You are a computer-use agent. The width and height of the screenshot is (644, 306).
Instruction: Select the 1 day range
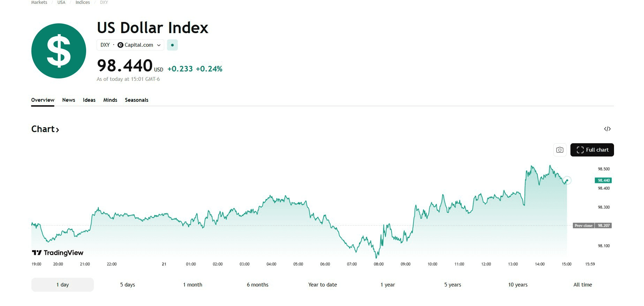coord(62,285)
